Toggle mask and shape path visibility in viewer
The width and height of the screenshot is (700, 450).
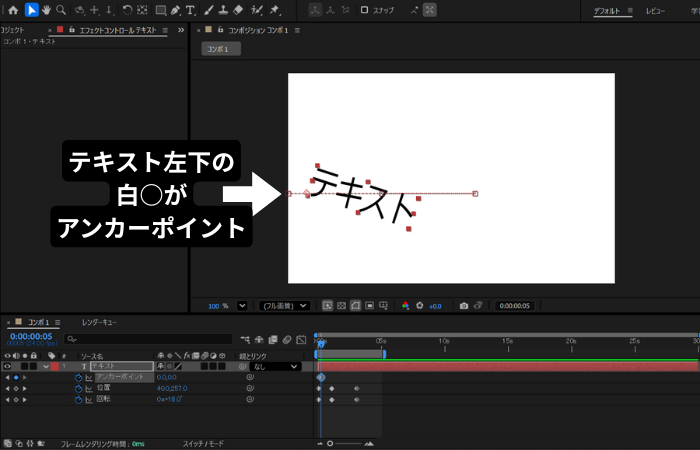355,306
